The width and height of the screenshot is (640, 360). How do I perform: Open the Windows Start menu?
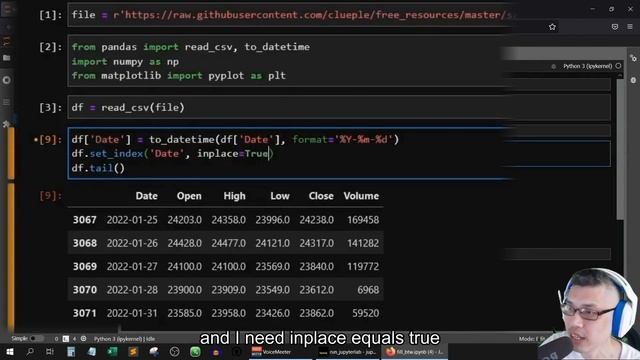(9, 351)
